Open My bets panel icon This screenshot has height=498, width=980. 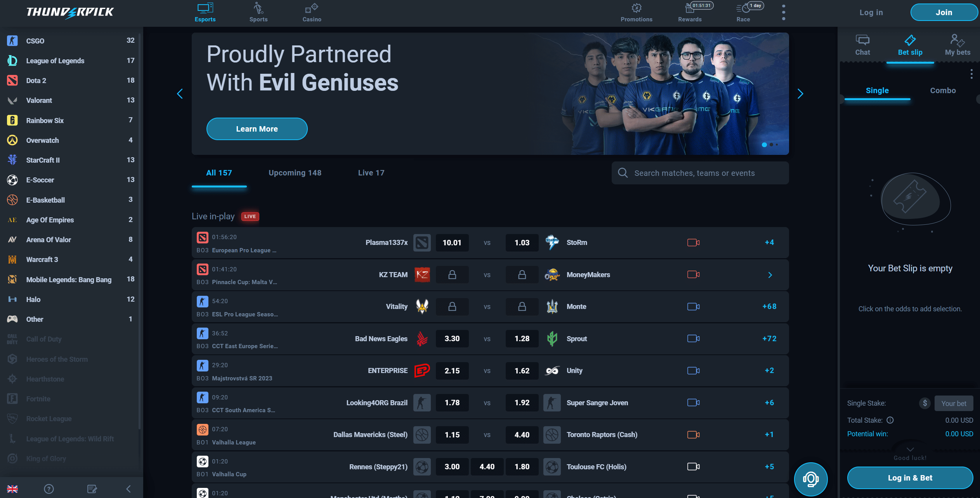click(957, 40)
